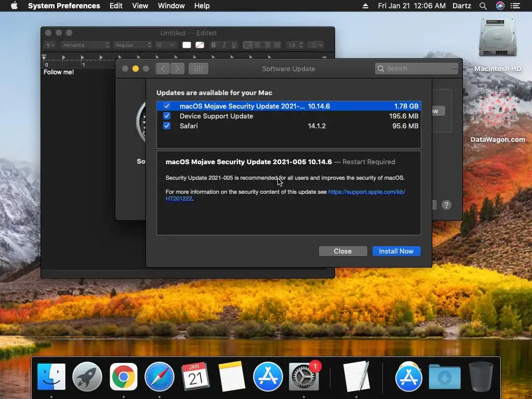The image size is (532, 399).
Task: Open the System Preferences menu
Action: [x=64, y=6]
